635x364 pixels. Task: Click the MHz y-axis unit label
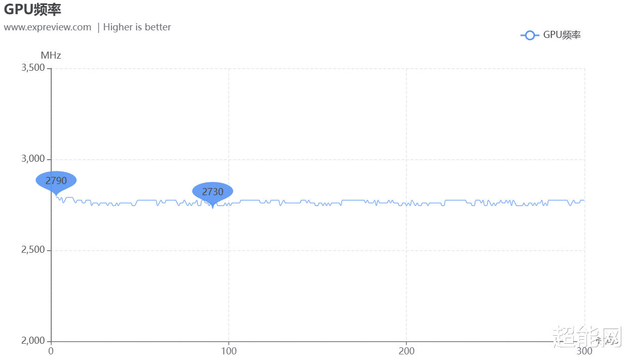[x=51, y=56]
